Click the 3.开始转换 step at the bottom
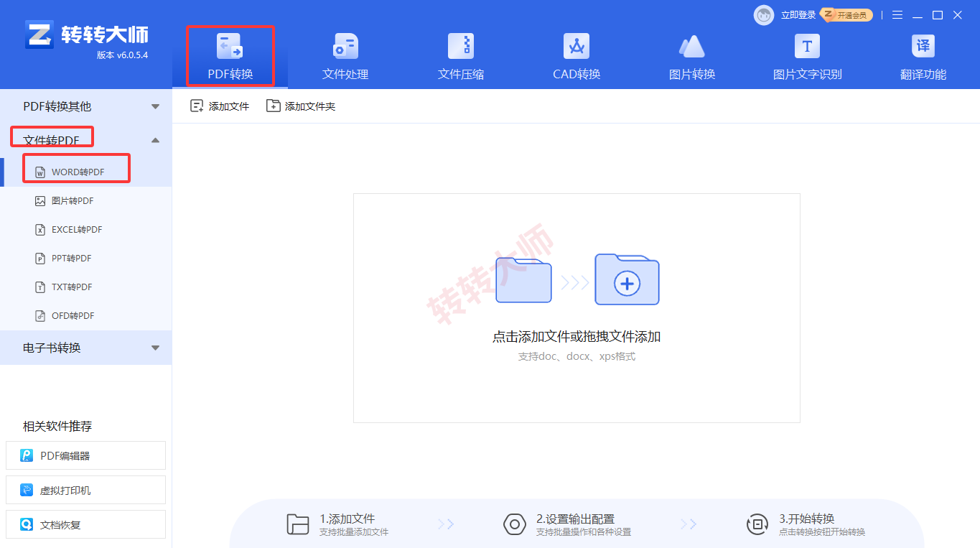Screen dimensions: 980x548 (806, 524)
